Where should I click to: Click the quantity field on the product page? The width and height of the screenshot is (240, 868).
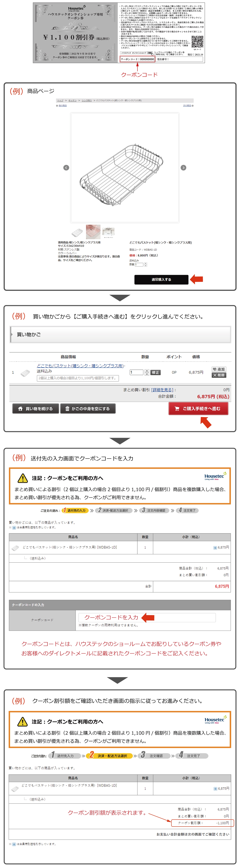click(139, 264)
